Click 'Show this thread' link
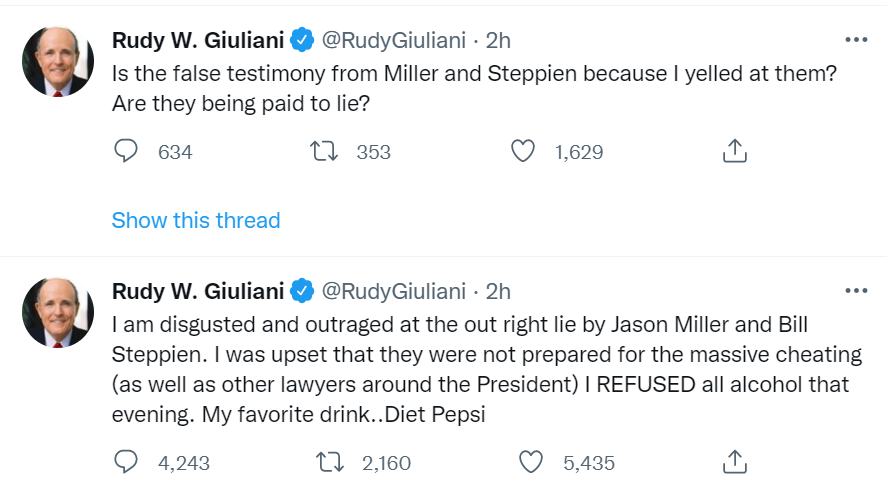Screen dimensions: 887x500 196,220
